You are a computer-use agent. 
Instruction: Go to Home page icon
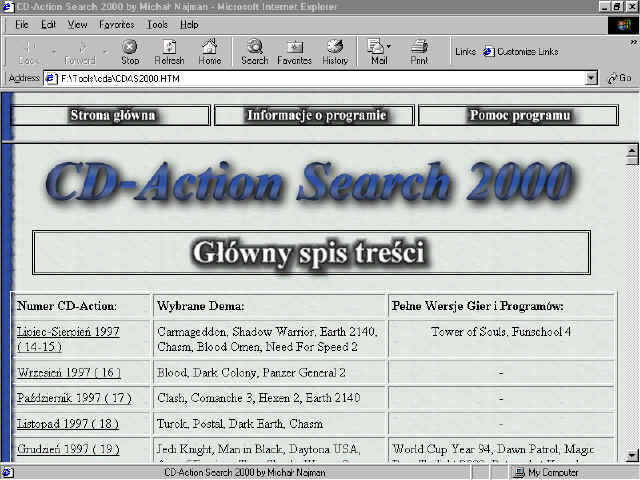tap(209, 51)
